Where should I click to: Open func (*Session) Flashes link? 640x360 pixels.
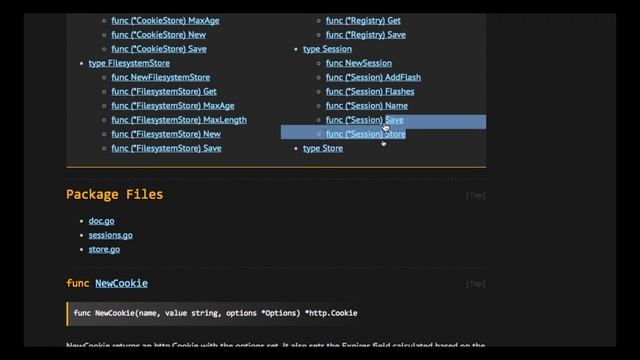coord(370,91)
